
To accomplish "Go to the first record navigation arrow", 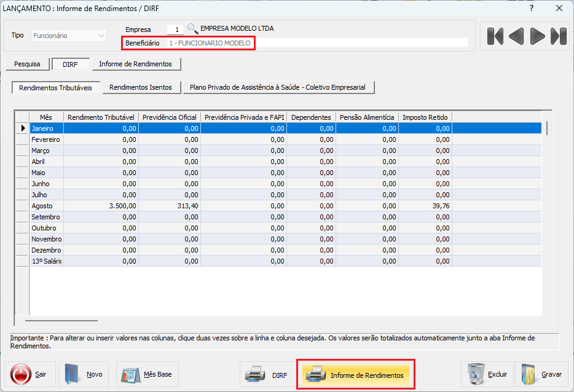I will tap(495, 36).
